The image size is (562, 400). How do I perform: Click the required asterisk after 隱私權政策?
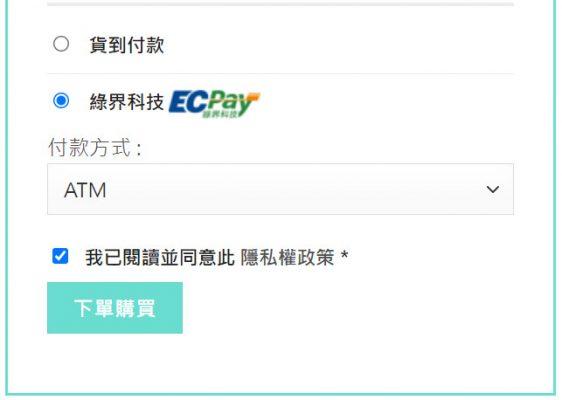pos(344,255)
